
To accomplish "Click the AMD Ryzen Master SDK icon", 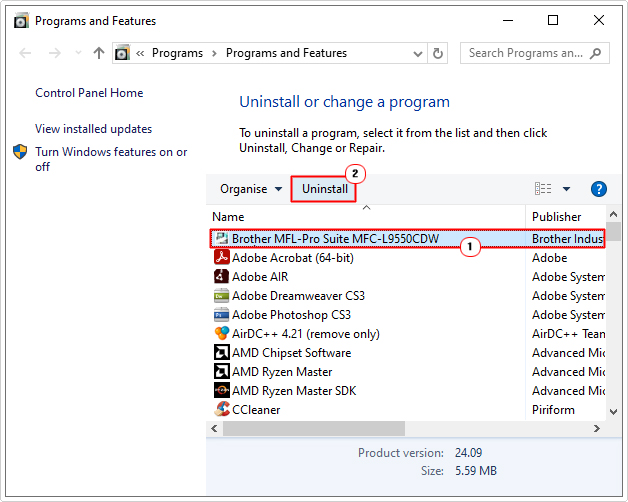I will pyautogui.click(x=221, y=390).
